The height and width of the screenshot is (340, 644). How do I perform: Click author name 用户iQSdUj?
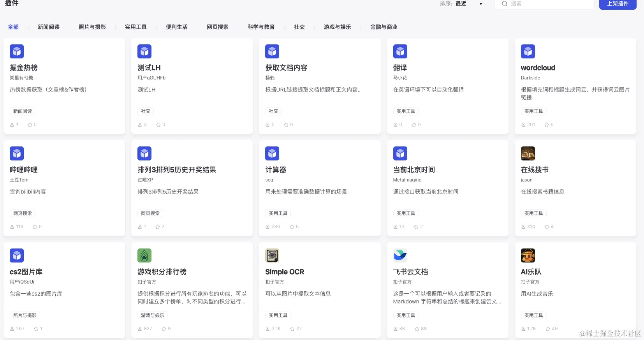(x=22, y=282)
